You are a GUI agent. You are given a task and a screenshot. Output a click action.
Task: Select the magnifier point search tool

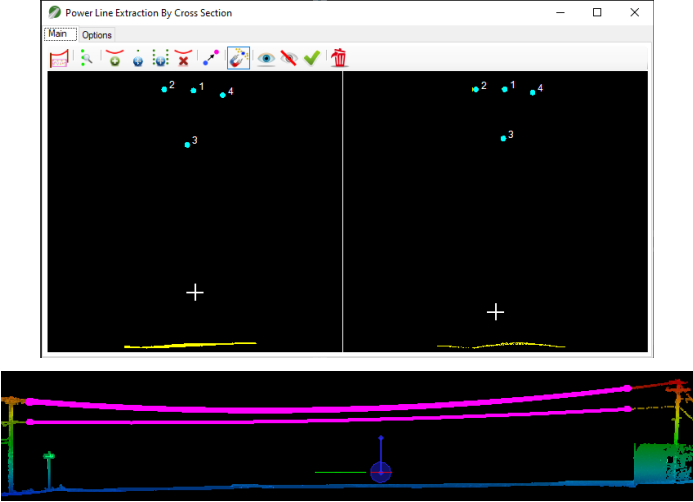tap(87, 59)
